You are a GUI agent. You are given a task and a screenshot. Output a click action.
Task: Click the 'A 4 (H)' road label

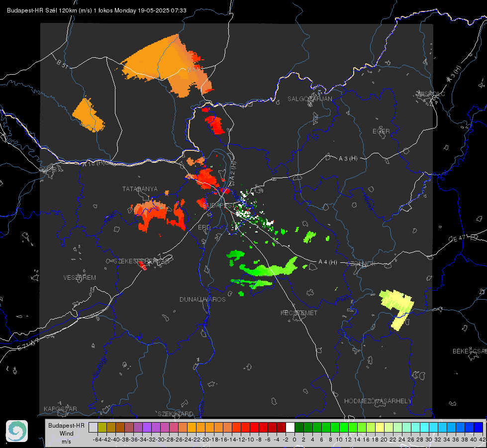pos(328,262)
